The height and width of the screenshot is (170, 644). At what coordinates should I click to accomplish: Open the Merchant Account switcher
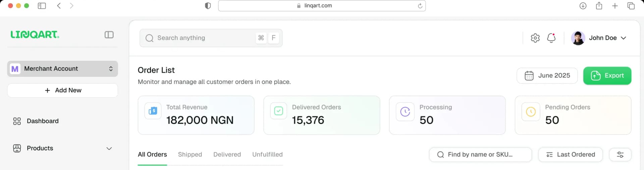[62, 69]
